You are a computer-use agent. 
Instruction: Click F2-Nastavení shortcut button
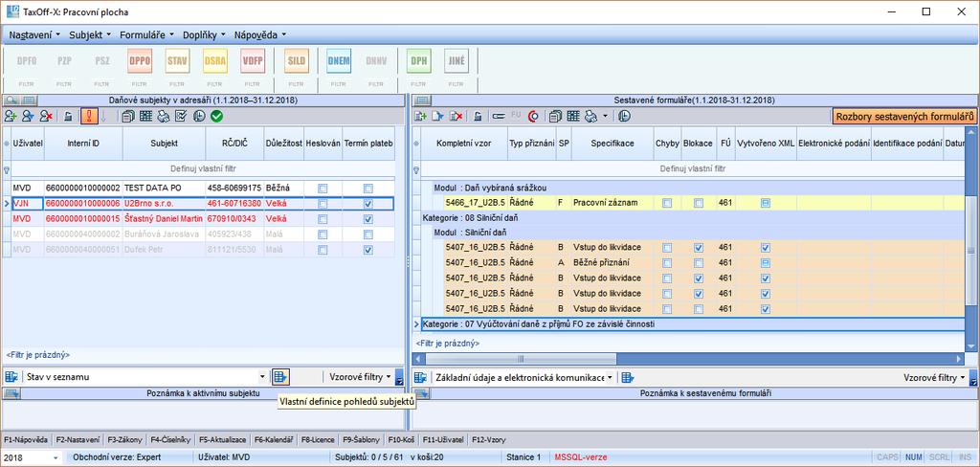pyautogui.click(x=77, y=440)
